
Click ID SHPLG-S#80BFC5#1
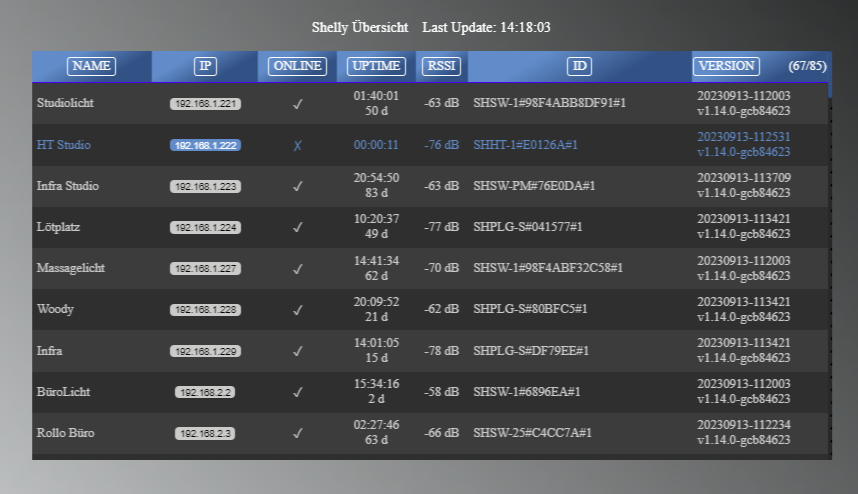530,309
